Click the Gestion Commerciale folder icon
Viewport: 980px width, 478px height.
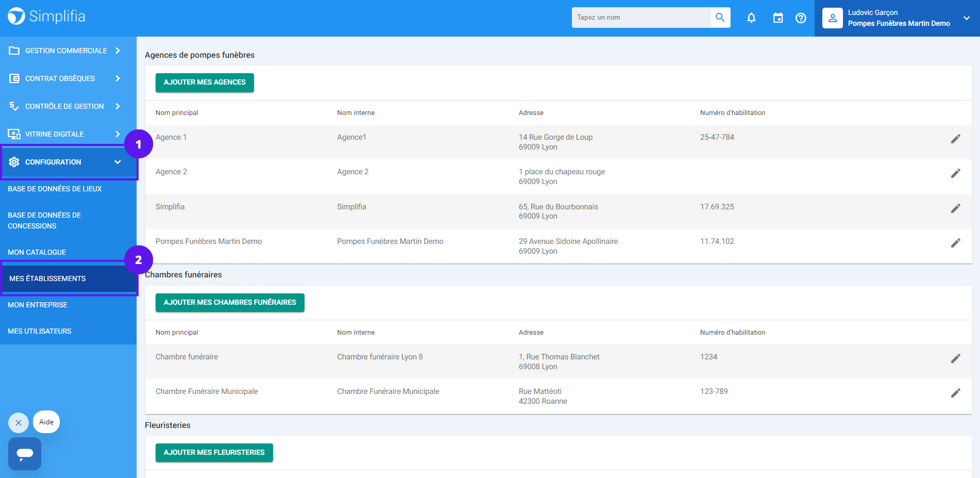(14, 51)
